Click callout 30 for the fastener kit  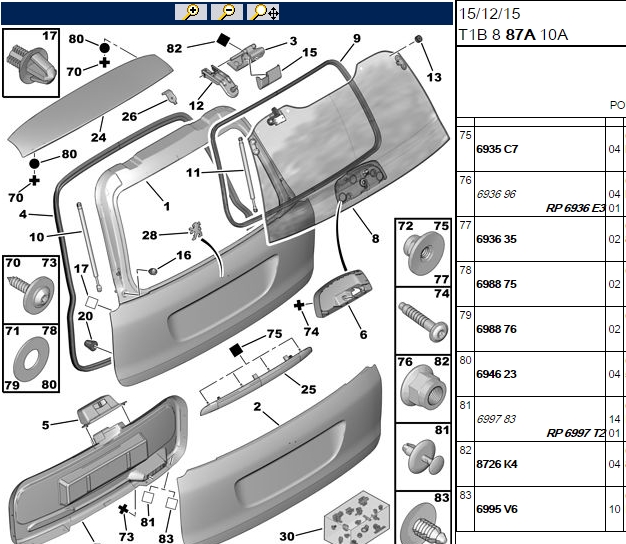(287, 536)
